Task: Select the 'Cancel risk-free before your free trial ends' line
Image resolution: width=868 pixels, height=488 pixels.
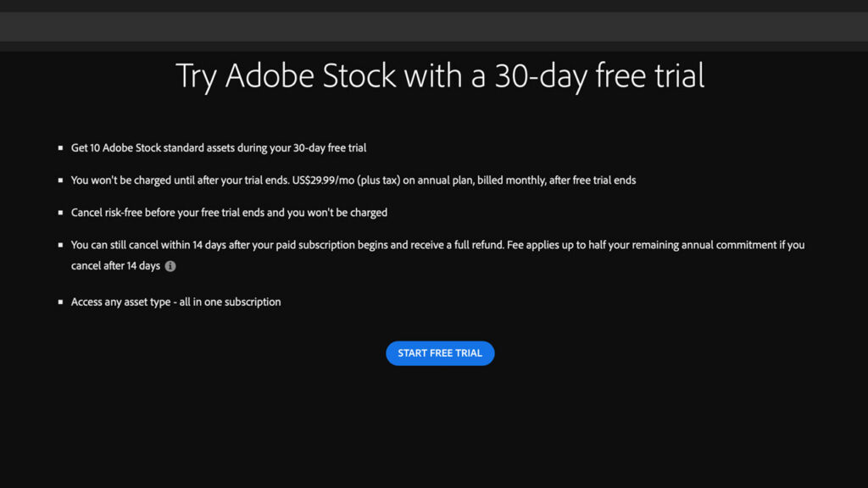Action: [x=229, y=213]
